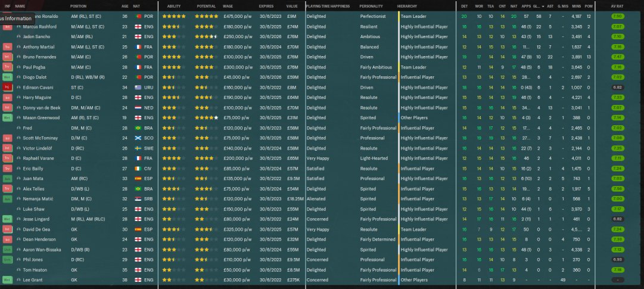This screenshot has height=289, width=644.
Task: Click the Brazil flag in Alex Telles's row
Action: coord(138,189)
